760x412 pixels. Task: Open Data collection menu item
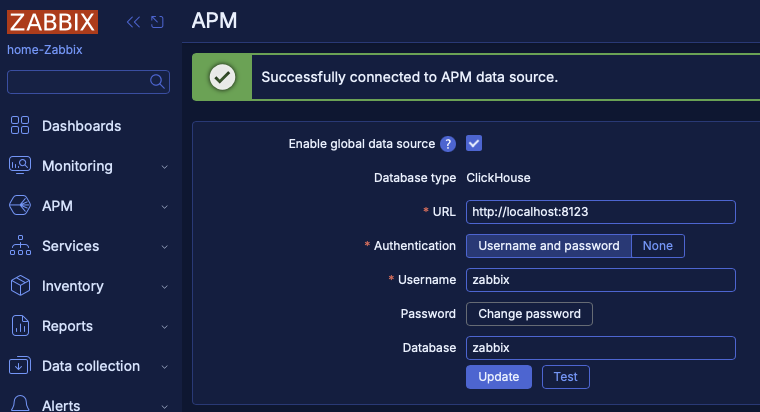(91, 366)
